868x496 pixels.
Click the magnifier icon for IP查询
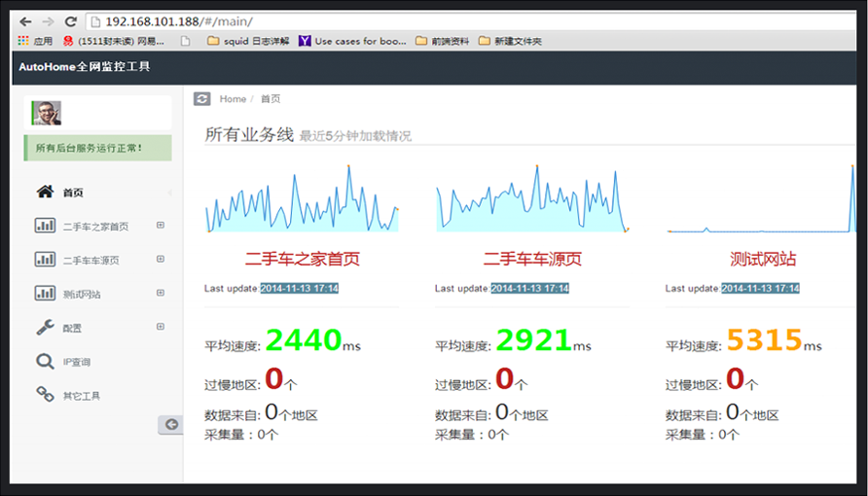point(45,362)
